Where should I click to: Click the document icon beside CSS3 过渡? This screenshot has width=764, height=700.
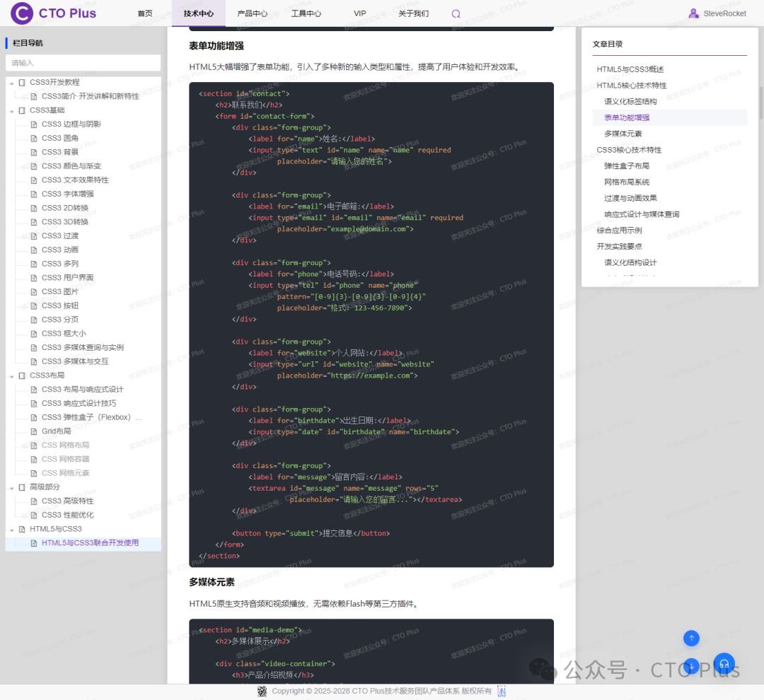coord(34,236)
